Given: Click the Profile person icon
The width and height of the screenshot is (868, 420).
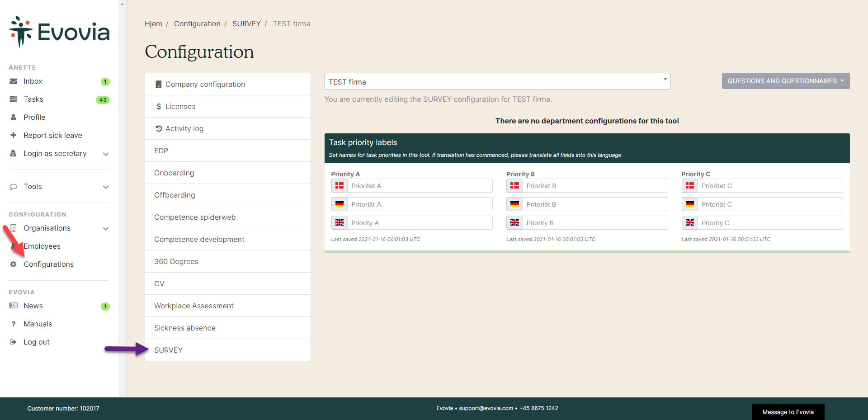Looking at the screenshot, I should tap(14, 117).
